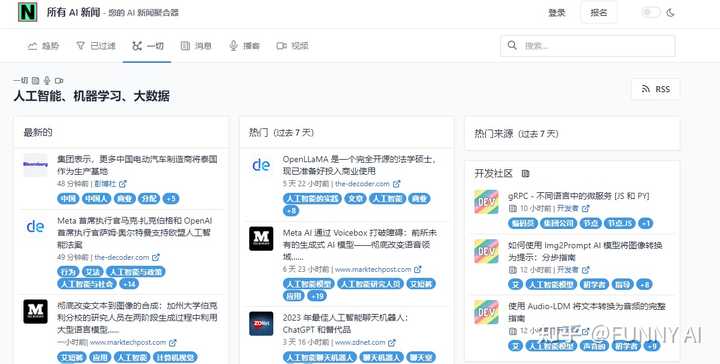Screen dimensions: 720x364
Task: Click the microphone filter icon above heading
Action: [x=46, y=81]
